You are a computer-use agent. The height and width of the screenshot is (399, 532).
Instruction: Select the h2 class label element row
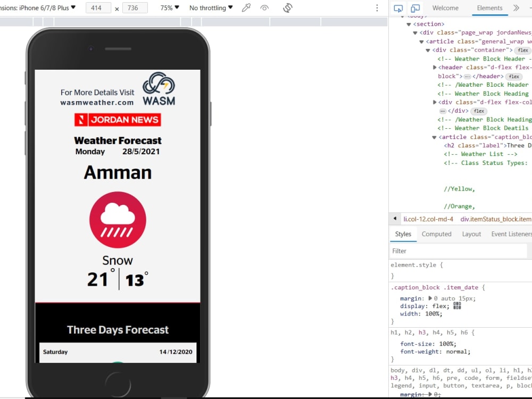(x=487, y=146)
